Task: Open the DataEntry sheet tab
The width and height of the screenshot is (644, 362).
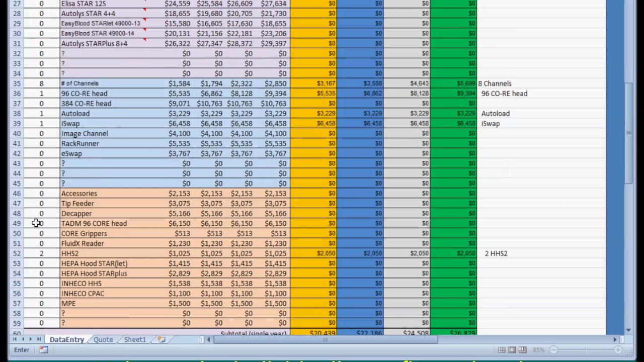Action: tap(67, 340)
